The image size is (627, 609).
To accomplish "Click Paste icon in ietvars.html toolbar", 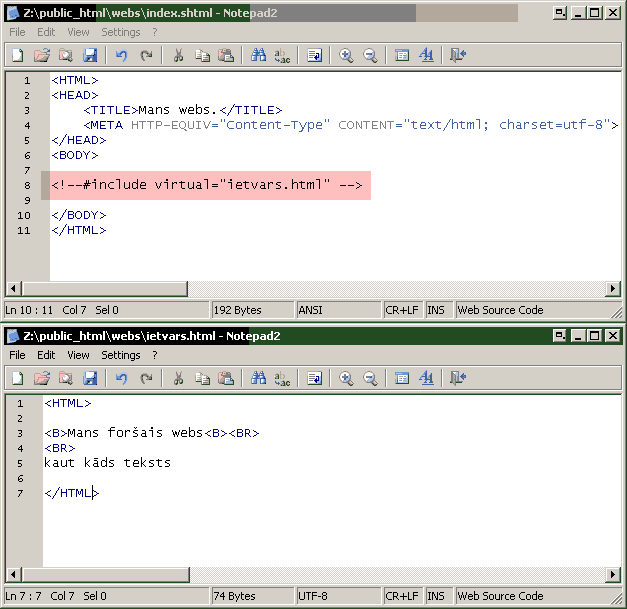I will pyautogui.click(x=226, y=378).
